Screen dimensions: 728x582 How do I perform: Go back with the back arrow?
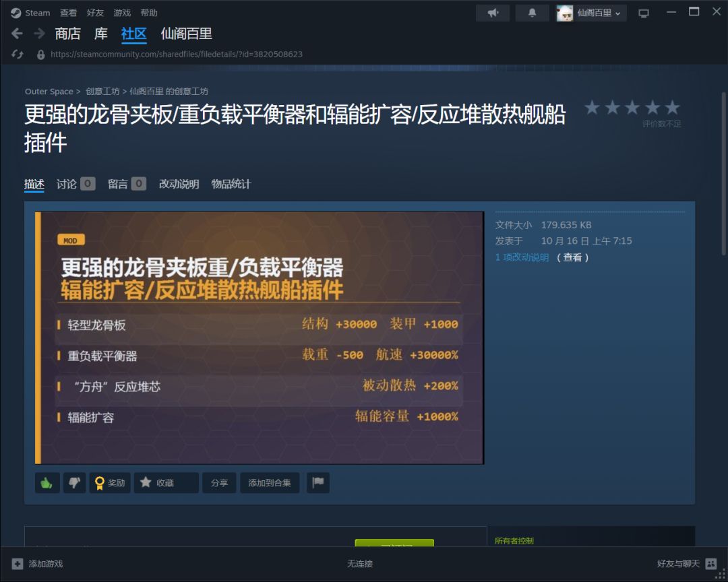(x=17, y=34)
